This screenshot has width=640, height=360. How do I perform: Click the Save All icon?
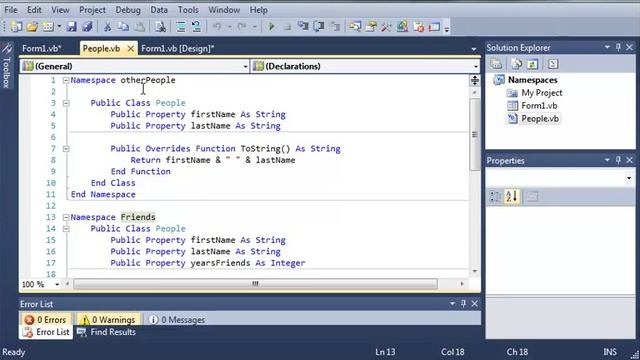coord(87,27)
